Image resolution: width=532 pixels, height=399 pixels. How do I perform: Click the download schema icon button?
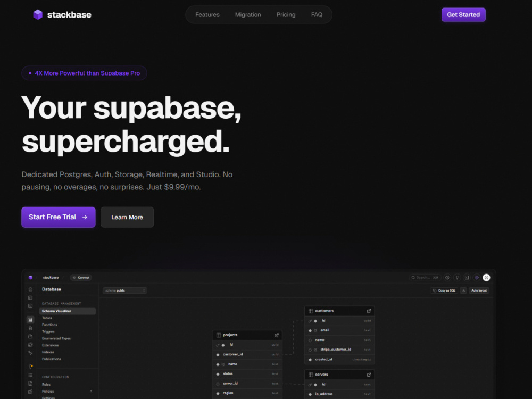click(463, 290)
